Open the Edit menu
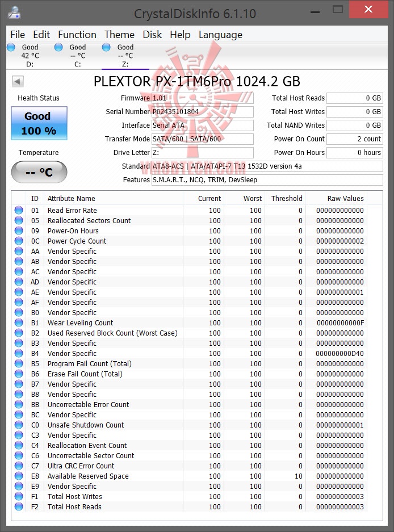This screenshot has height=532, width=394. [41, 35]
